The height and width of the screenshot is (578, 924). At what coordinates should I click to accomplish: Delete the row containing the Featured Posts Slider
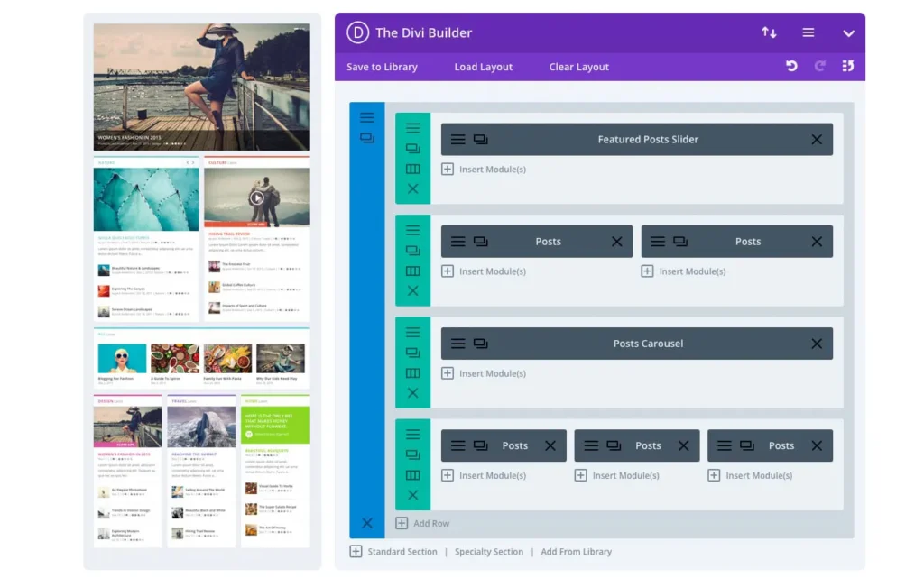point(412,189)
